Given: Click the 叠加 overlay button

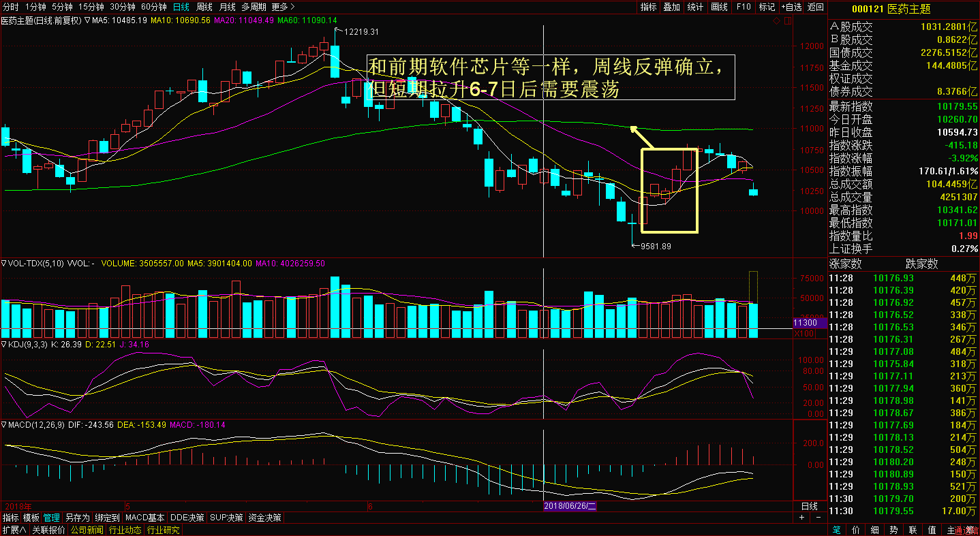Looking at the screenshot, I should point(671,7).
